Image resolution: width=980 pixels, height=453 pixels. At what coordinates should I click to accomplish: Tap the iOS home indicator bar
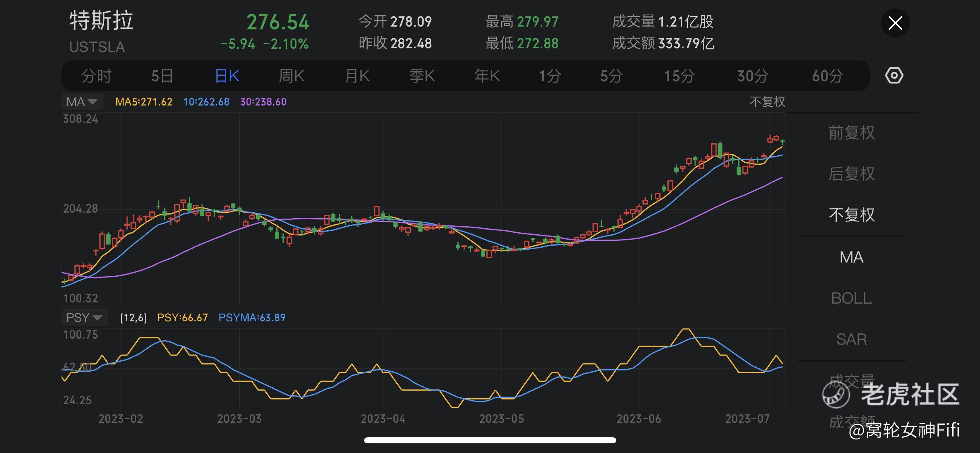tap(490, 440)
